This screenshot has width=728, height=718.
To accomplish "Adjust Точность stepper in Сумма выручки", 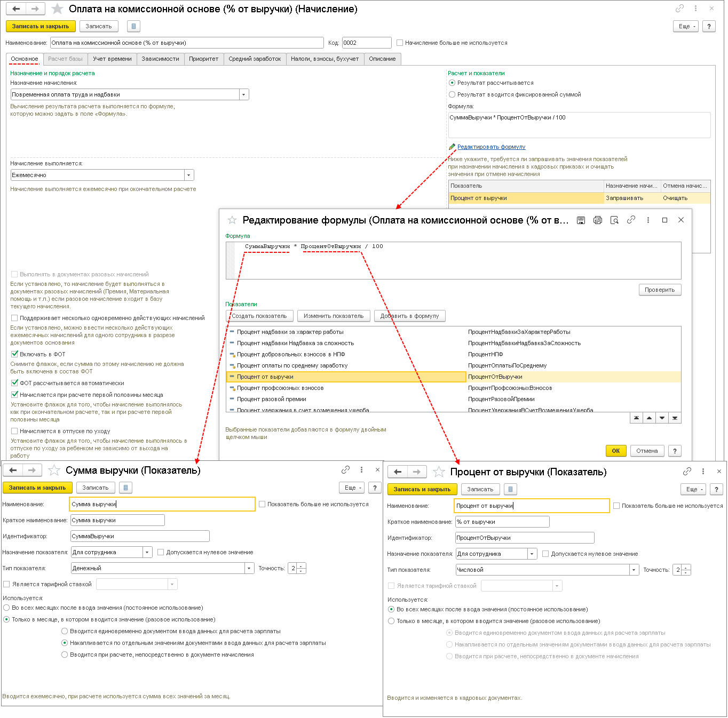I will click(302, 568).
